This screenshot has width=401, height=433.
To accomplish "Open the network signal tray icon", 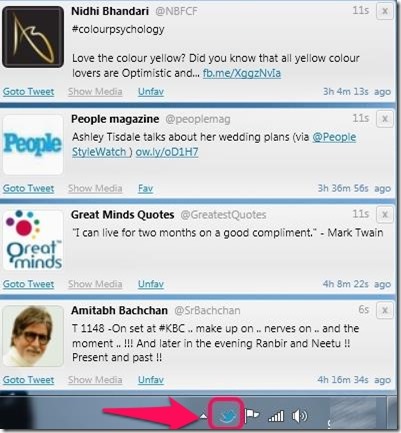I will [x=276, y=416].
